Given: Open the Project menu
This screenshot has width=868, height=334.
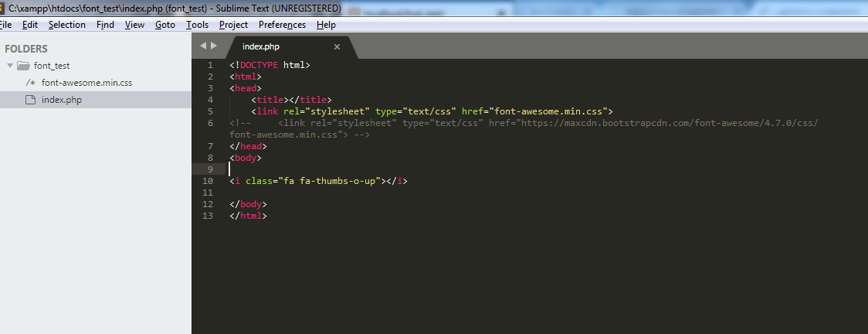Looking at the screenshot, I should pos(234,25).
